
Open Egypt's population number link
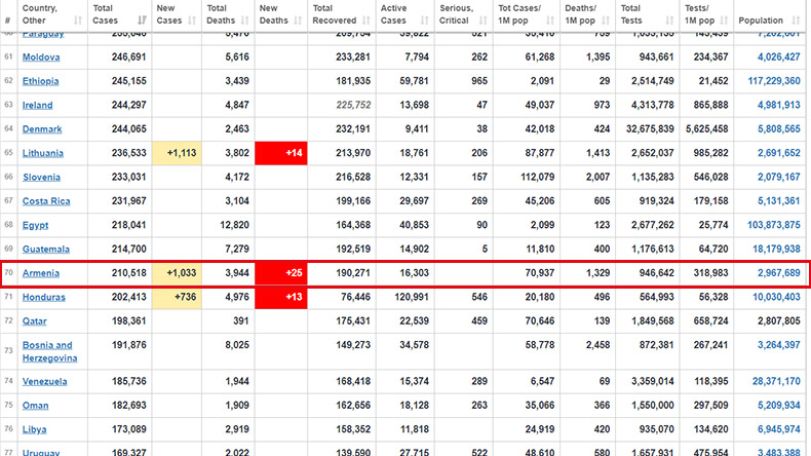point(774,225)
